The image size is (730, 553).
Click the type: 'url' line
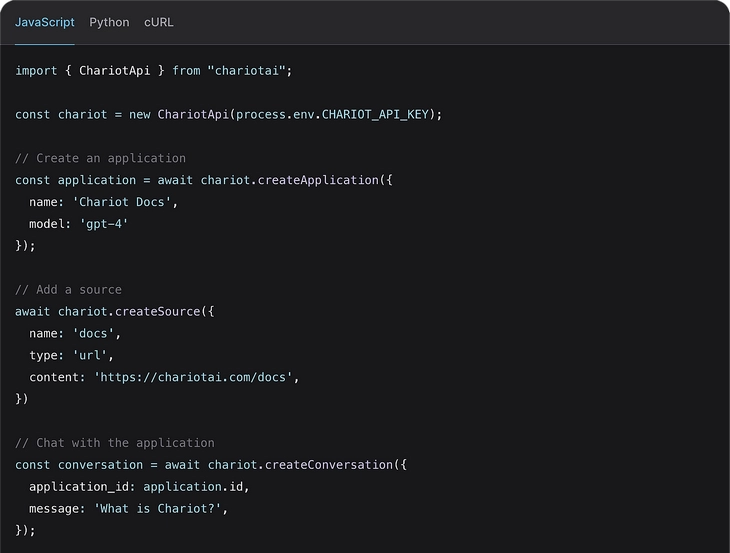click(71, 355)
